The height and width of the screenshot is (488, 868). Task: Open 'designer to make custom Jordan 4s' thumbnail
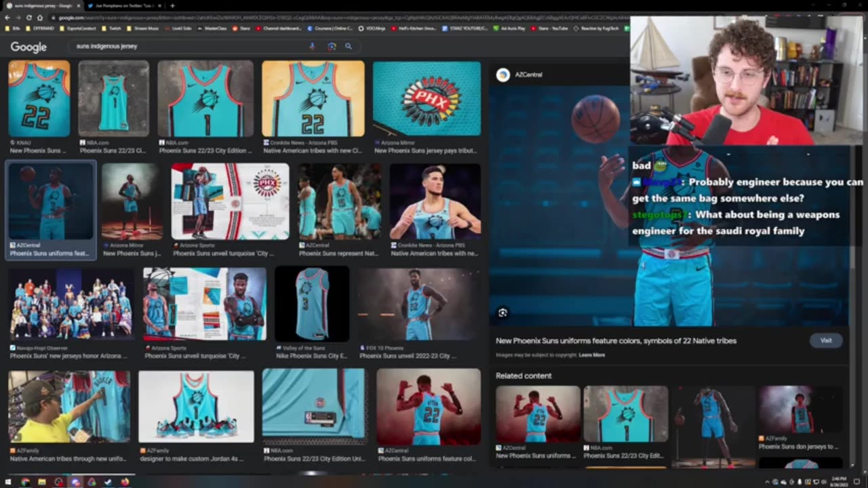click(196, 407)
